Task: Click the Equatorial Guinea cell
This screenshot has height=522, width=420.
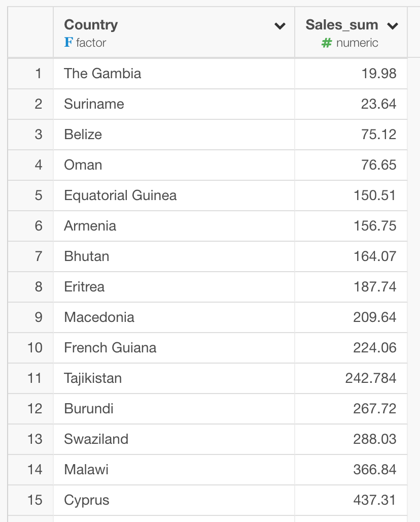Action: pyautogui.click(x=174, y=195)
